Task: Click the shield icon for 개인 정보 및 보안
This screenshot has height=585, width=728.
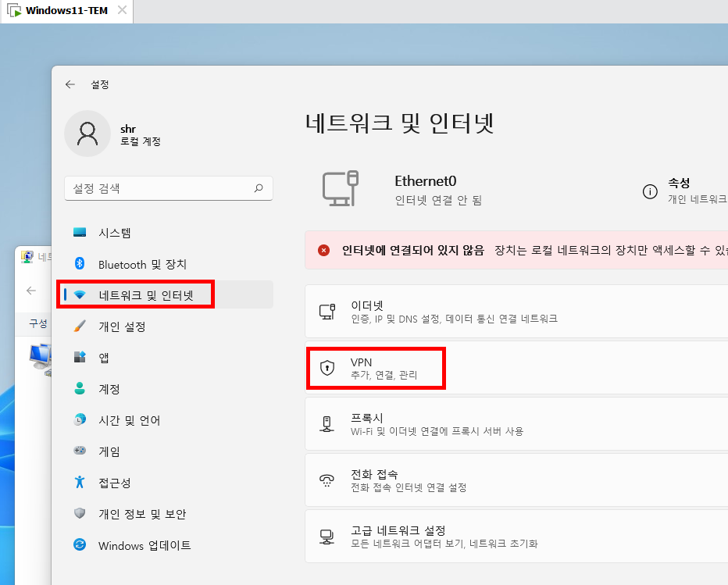Action: pos(80,513)
